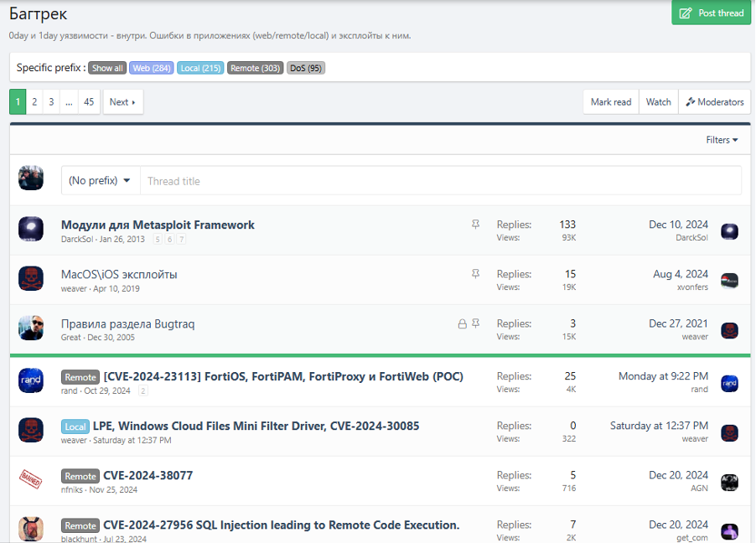The height and width of the screenshot is (543, 756).
Task: Open latest post date Aug 4, 2024
Action: click(681, 274)
